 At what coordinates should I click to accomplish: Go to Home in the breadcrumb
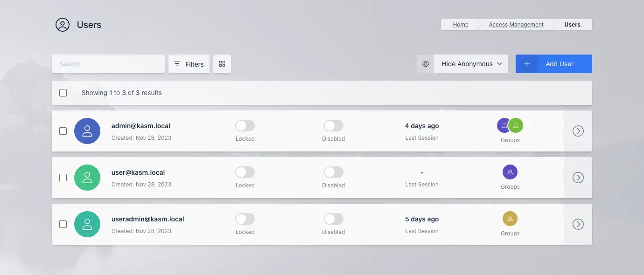pyautogui.click(x=460, y=25)
